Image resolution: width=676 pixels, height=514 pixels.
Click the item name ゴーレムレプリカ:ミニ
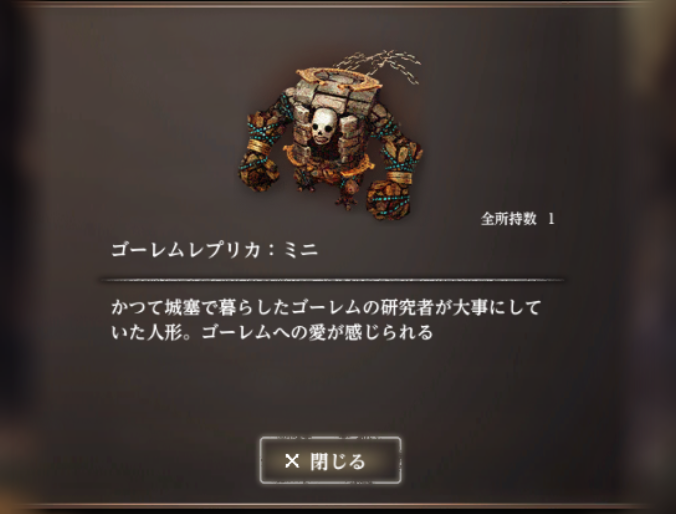(x=214, y=250)
